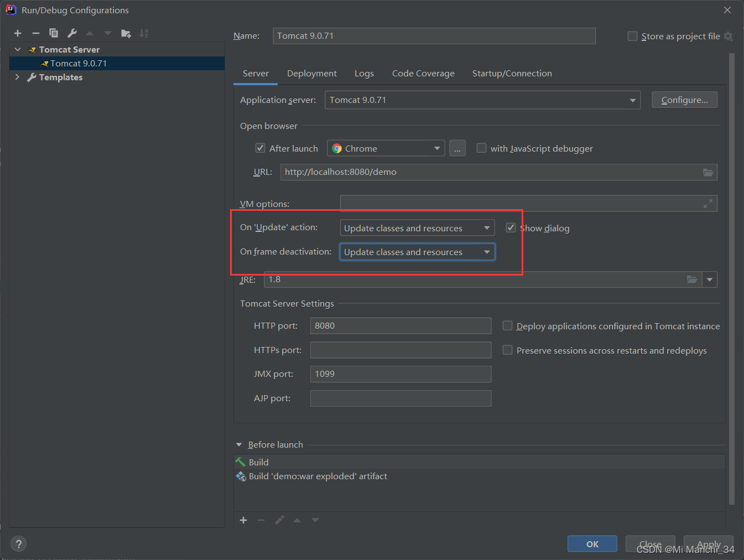The width and height of the screenshot is (744, 560).
Task: Switch to the Code Coverage tab
Action: (423, 74)
